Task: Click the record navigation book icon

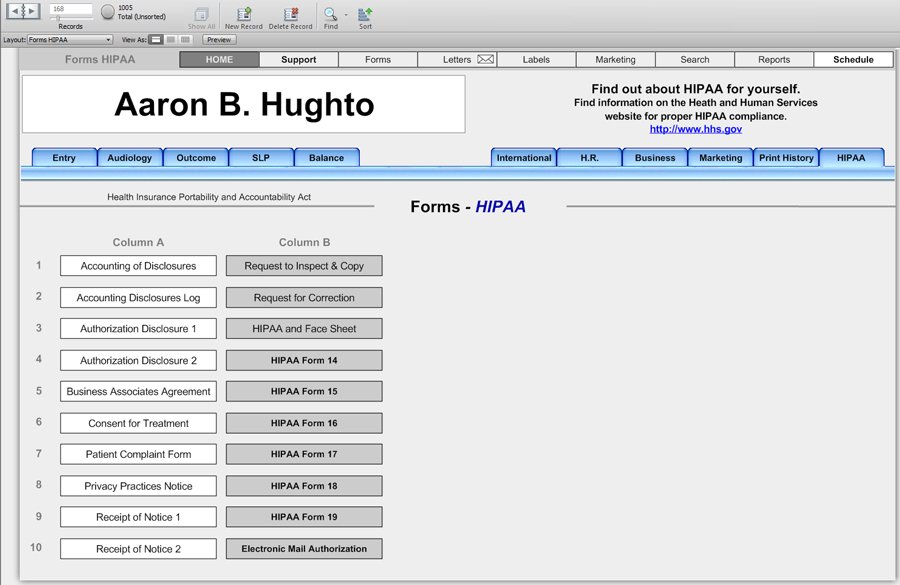Action: (23, 12)
